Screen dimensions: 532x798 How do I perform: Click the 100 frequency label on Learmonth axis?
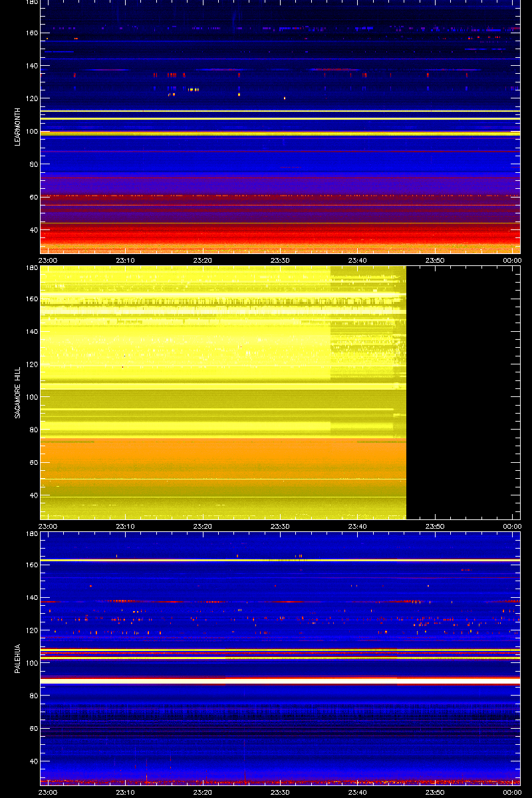pos(31,132)
